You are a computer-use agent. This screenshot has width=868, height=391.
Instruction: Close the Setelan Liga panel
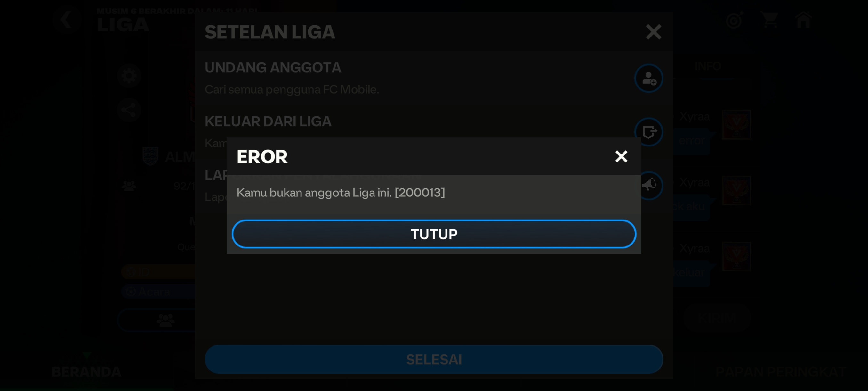pyautogui.click(x=653, y=32)
